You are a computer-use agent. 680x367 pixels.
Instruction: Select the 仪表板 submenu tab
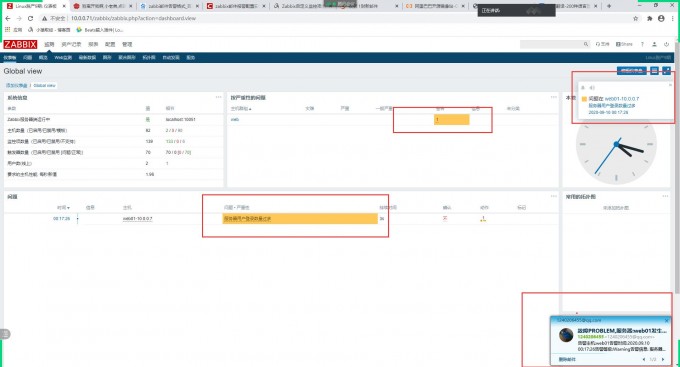(10, 57)
